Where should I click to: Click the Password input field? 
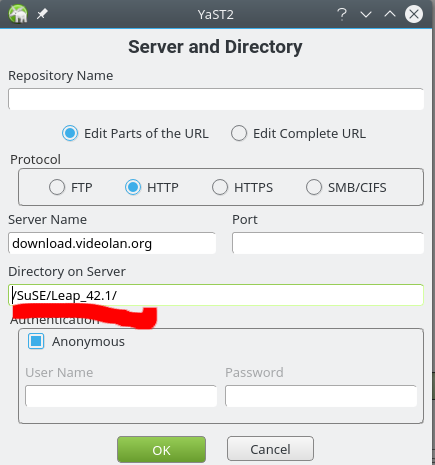pyautogui.click(x=321, y=396)
